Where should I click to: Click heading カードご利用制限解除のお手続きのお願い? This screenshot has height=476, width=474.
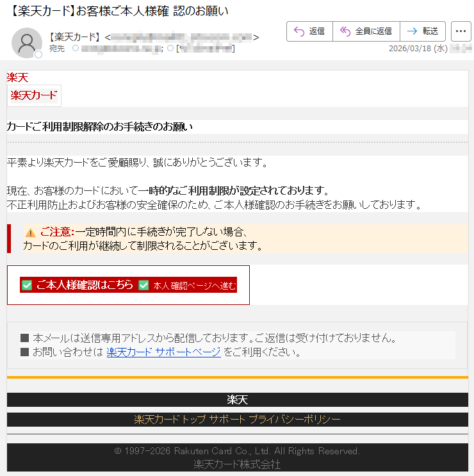[100, 127]
